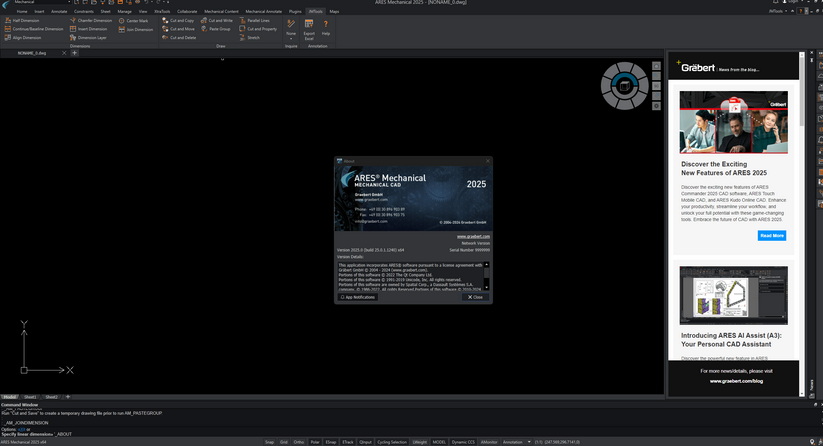Toggle QInput in the status bar
This screenshot has width=823, height=446.
pos(365,442)
